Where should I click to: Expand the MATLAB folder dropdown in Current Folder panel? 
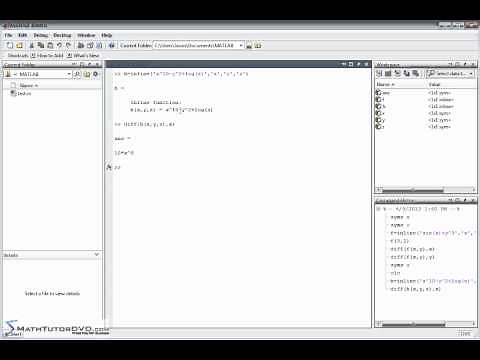click(69, 74)
